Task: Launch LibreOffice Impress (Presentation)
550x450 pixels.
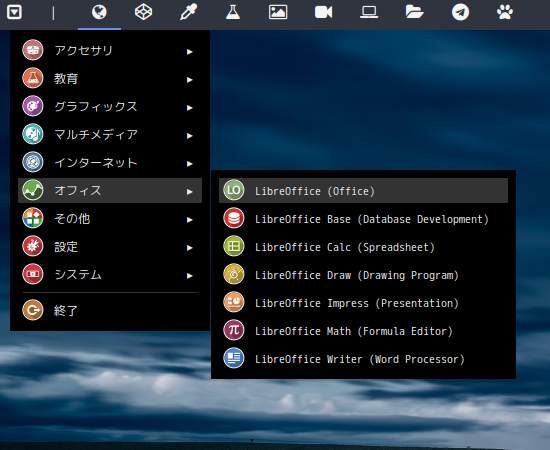Action: coord(363,303)
